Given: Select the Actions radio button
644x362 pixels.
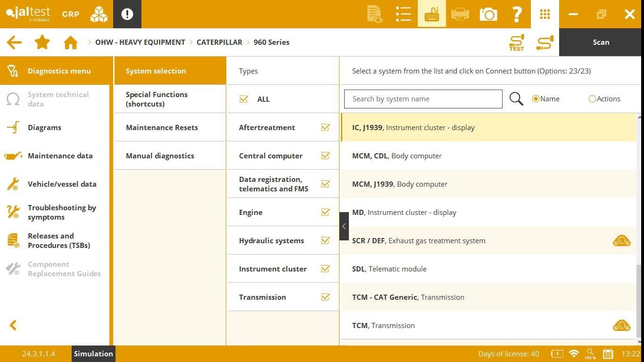Looking at the screenshot, I should coord(592,99).
